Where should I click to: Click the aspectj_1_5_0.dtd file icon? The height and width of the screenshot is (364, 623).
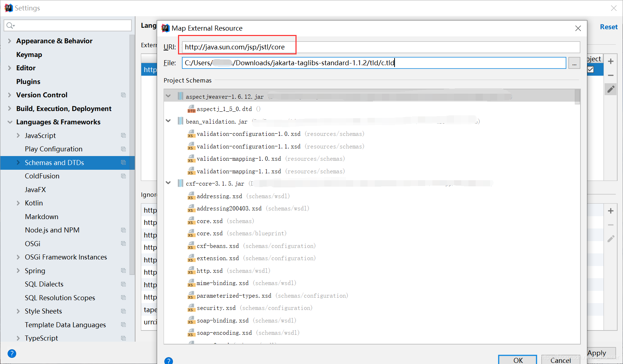point(191,109)
